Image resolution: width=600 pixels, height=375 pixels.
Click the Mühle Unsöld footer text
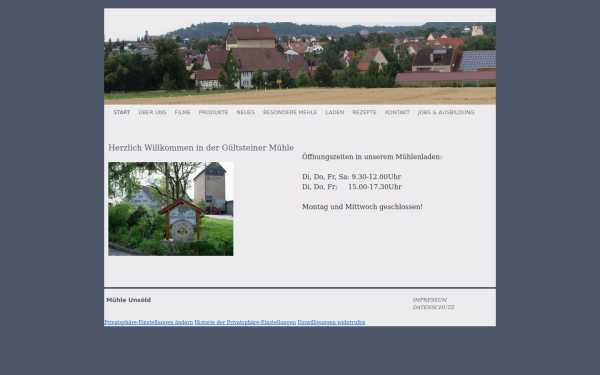pyautogui.click(x=129, y=300)
